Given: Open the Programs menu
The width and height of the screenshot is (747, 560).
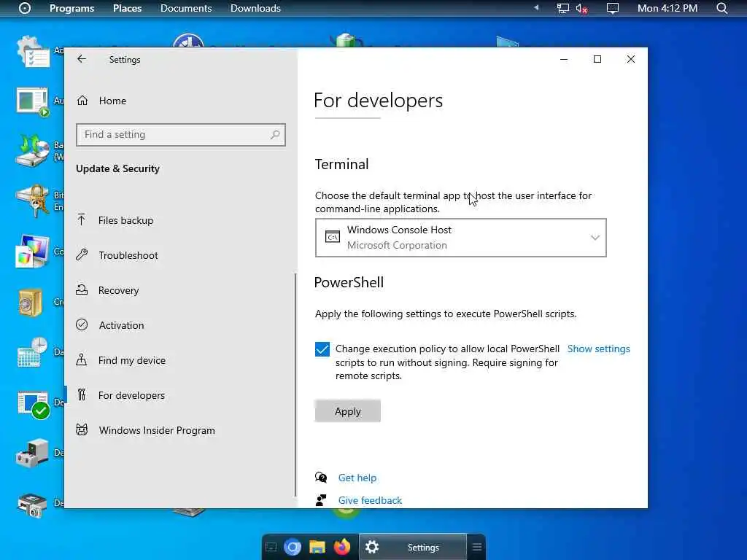Looking at the screenshot, I should click(72, 8).
